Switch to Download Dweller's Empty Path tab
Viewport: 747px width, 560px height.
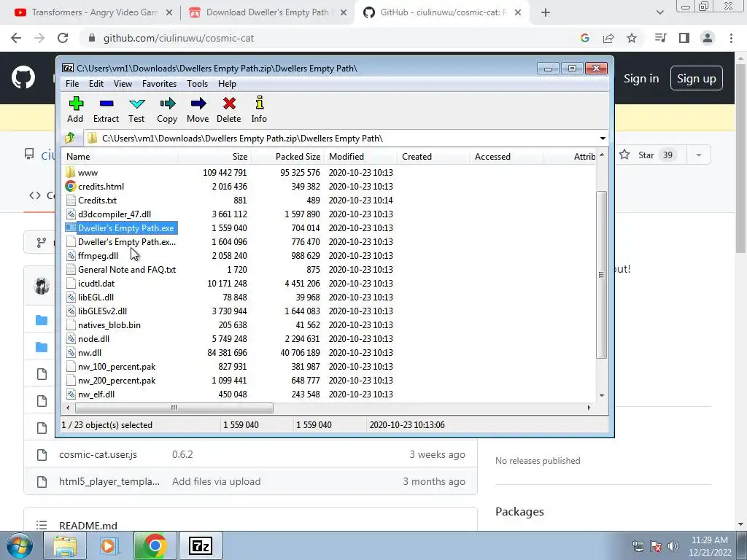click(267, 12)
